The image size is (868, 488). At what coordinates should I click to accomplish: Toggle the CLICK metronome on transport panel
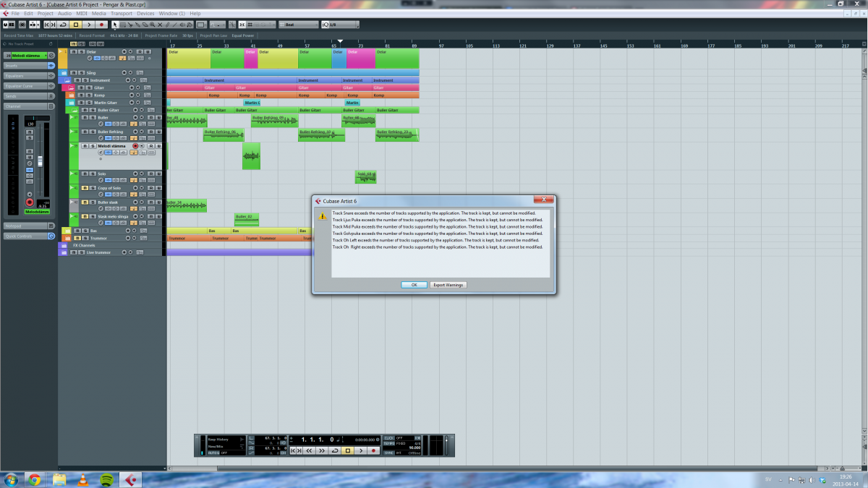point(389,438)
